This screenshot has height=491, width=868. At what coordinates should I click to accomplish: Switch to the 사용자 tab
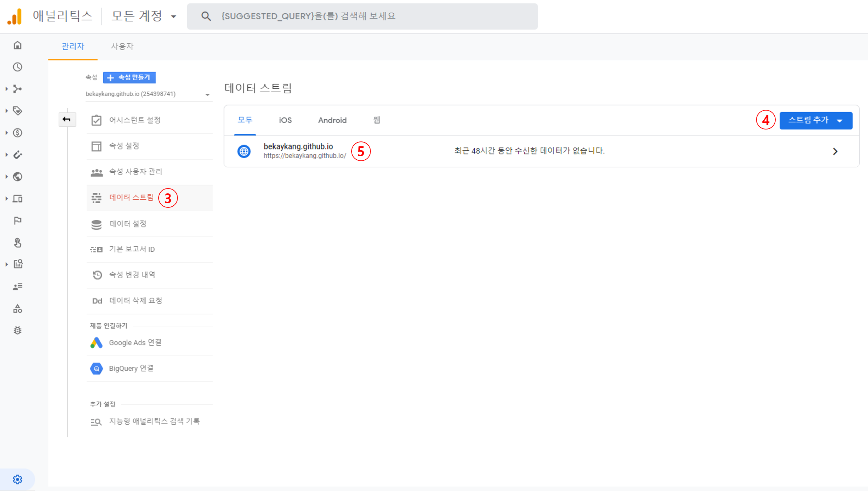122,46
